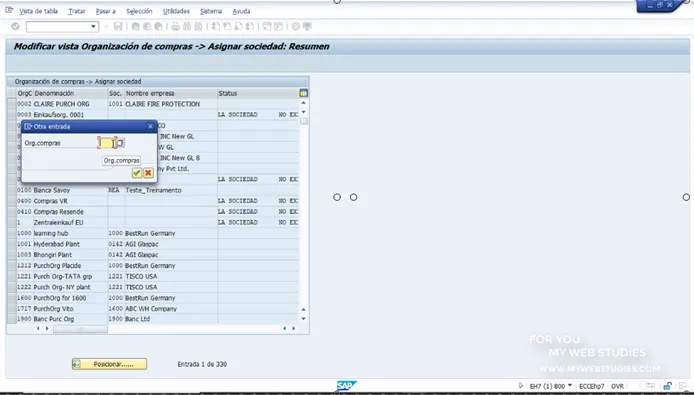Click the Help toolbar icon

tap(296, 27)
